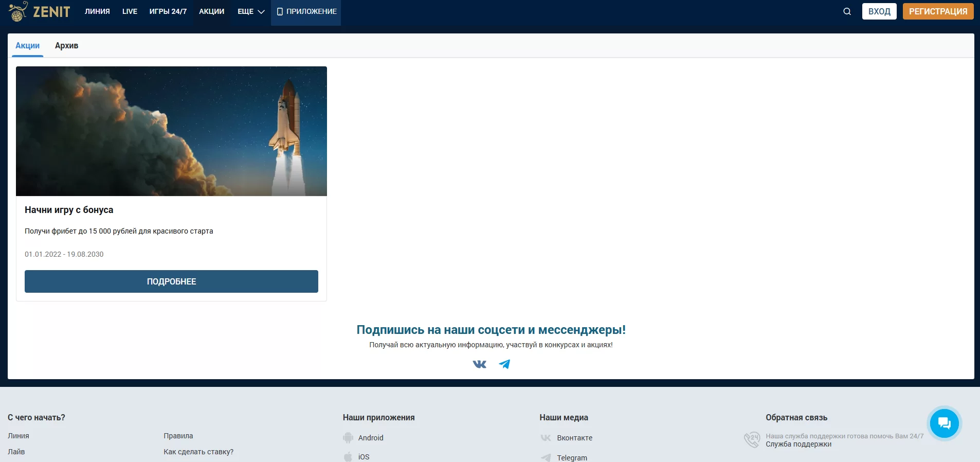Viewport: 980px width, 462px height.
Task: Click the iOS apple icon in footer
Action: tap(348, 457)
